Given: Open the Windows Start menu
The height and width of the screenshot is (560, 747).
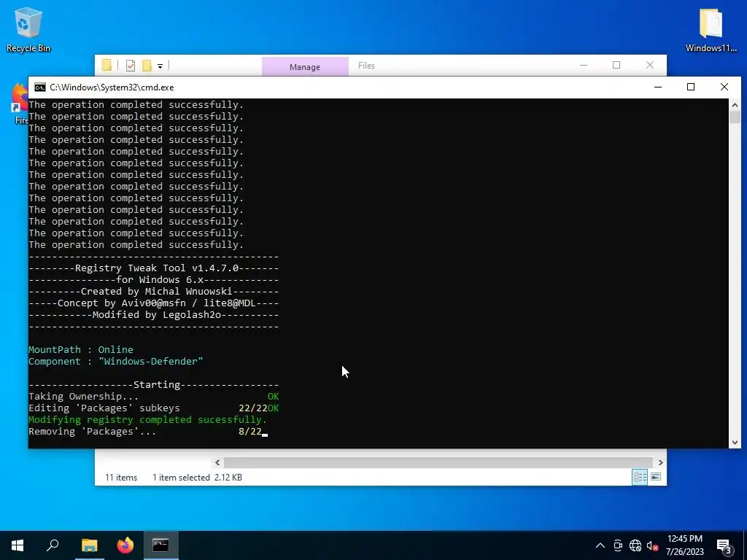Looking at the screenshot, I should click(x=18, y=545).
